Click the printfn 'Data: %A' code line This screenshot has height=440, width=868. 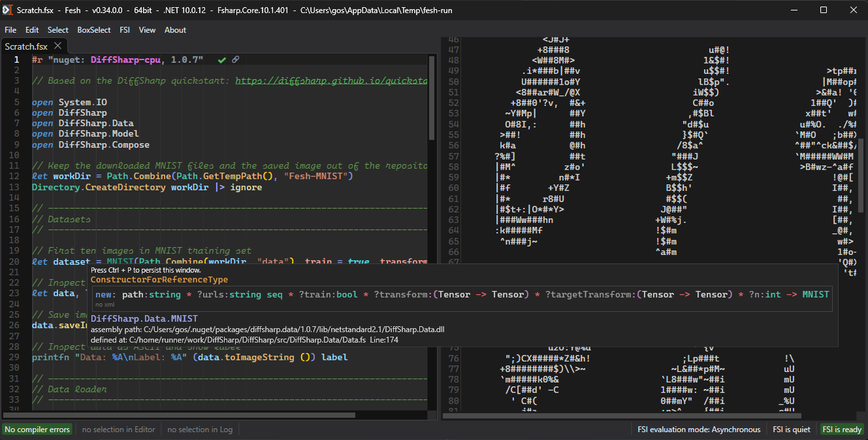(190, 357)
